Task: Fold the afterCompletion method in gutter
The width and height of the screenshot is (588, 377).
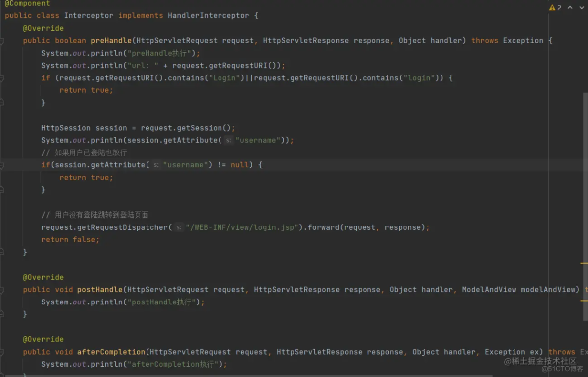Action: point(1,352)
